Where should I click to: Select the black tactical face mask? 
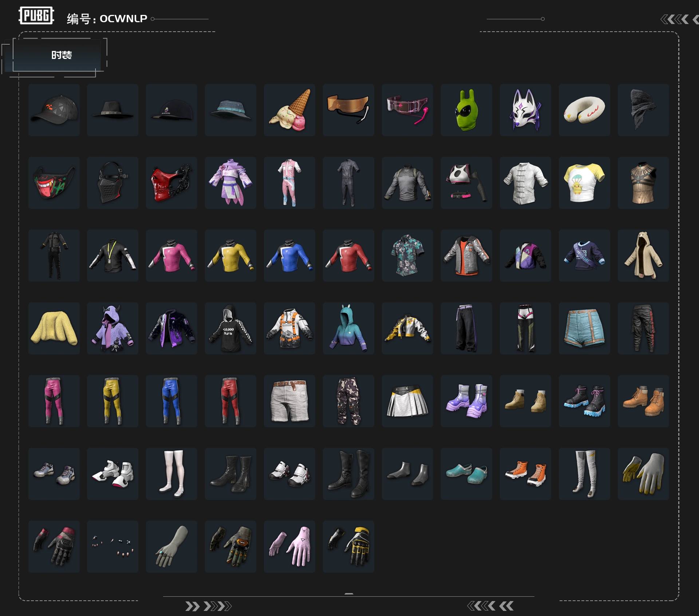click(112, 183)
